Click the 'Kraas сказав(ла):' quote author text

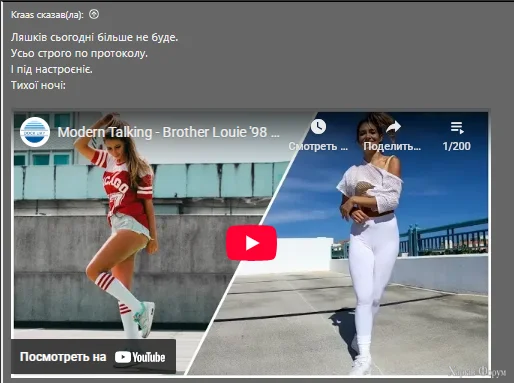click(47, 15)
